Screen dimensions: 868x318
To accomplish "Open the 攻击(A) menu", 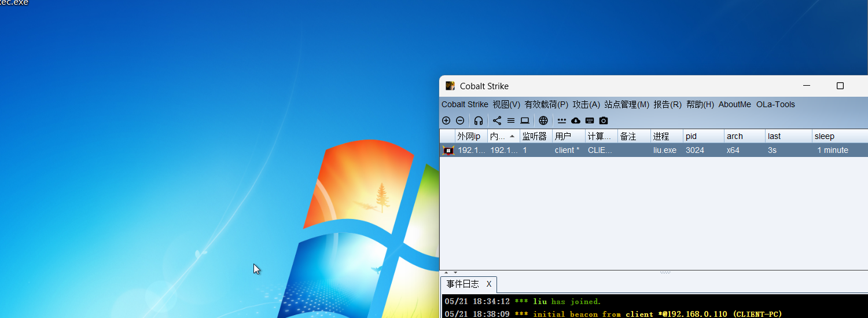I will pyautogui.click(x=586, y=104).
